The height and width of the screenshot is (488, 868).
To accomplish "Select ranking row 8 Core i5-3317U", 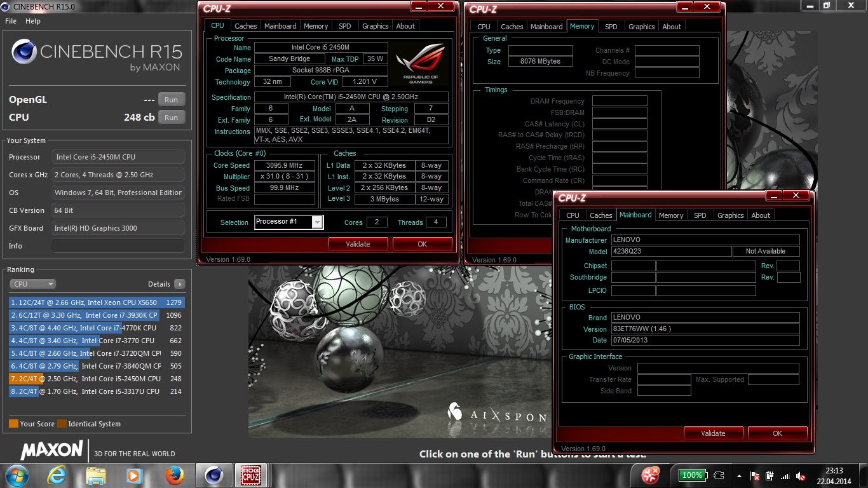I will [97, 391].
